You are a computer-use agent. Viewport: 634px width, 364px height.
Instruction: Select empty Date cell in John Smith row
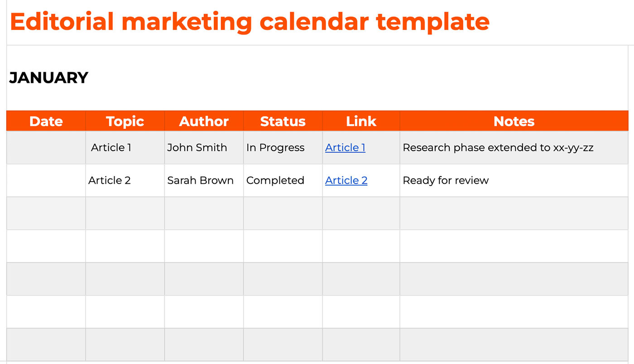pos(46,148)
